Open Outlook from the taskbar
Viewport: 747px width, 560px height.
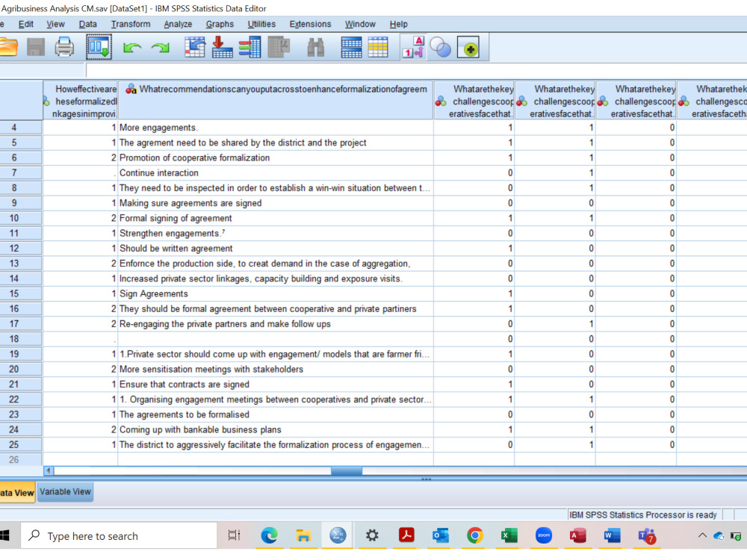click(440, 535)
